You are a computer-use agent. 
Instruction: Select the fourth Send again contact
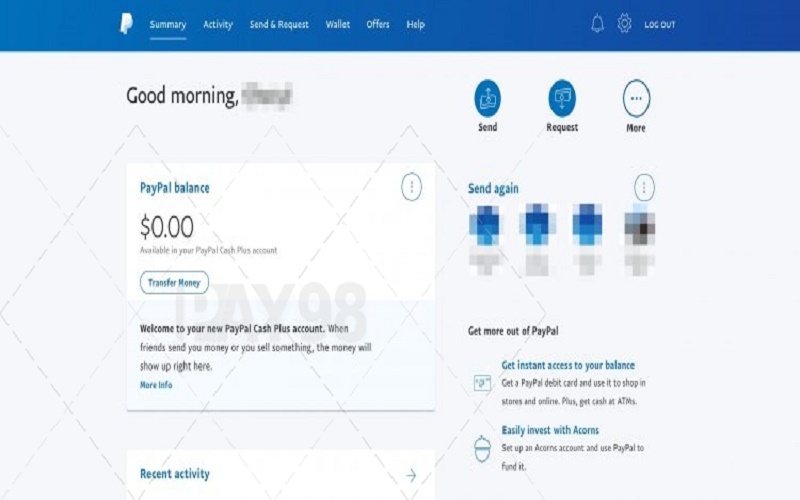(x=640, y=239)
